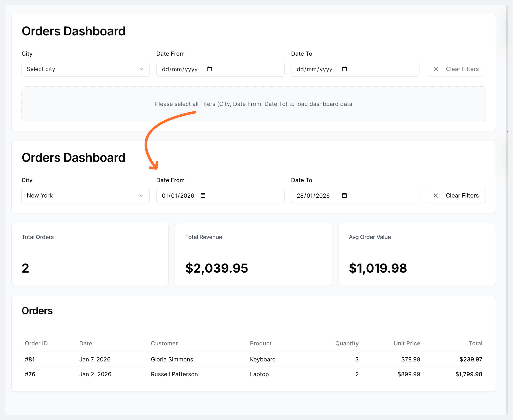513x420 pixels.
Task: Click the Total Revenue stat card
Action: pos(253,254)
